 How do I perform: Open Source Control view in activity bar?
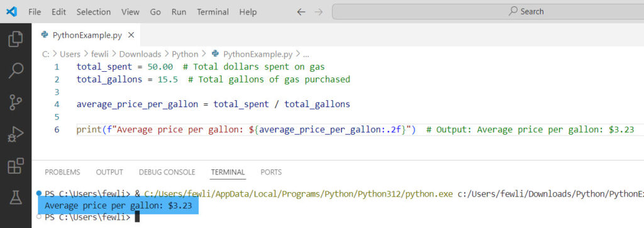coord(16,102)
